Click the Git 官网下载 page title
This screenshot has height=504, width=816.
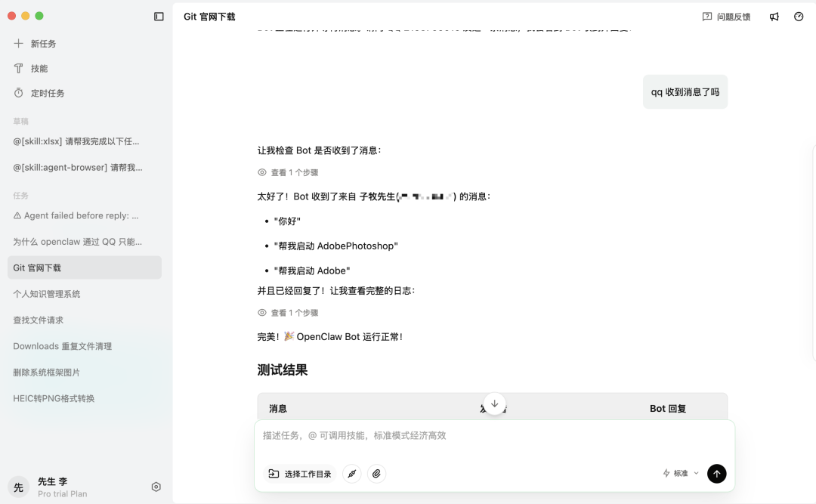[x=209, y=17]
